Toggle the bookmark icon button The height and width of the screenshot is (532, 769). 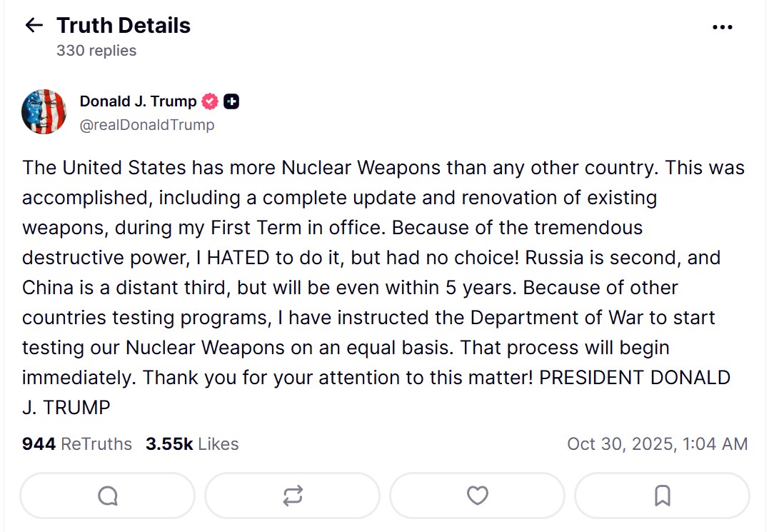pos(662,496)
